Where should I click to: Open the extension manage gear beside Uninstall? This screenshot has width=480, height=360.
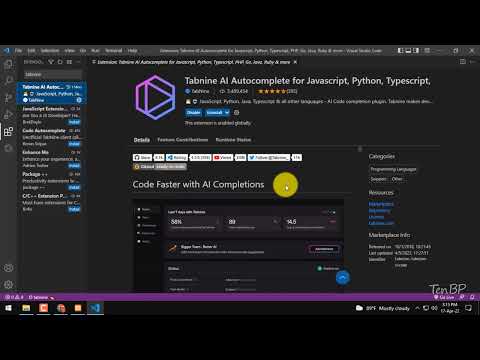236,113
